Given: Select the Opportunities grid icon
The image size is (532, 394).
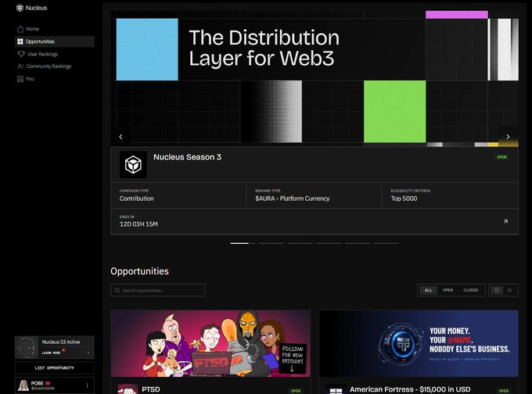Looking at the screenshot, I should point(20,41).
